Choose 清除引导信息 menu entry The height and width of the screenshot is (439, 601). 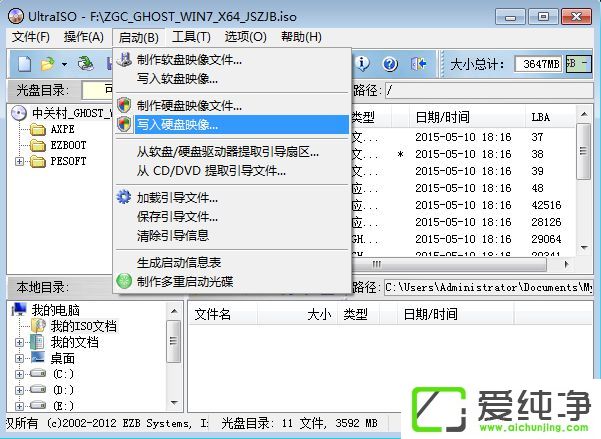coord(233,235)
